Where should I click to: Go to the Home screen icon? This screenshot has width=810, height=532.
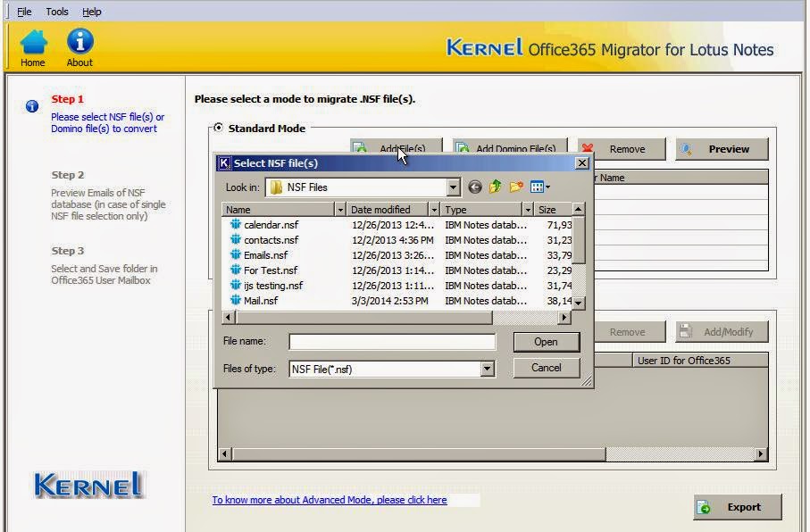pos(33,43)
